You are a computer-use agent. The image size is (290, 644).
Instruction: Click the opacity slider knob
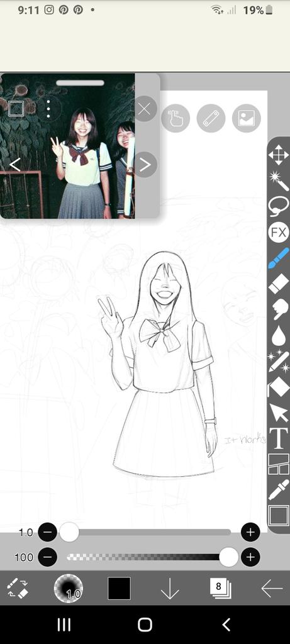pos(228,557)
